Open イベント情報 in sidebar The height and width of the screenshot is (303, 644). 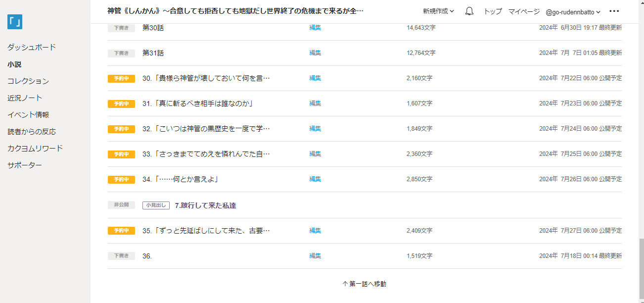pos(28,115)
